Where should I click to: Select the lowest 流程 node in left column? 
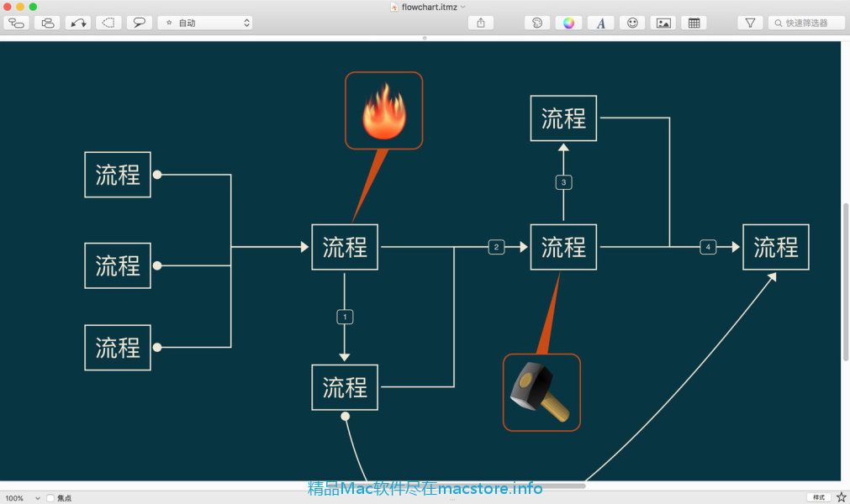coord(118,347)
